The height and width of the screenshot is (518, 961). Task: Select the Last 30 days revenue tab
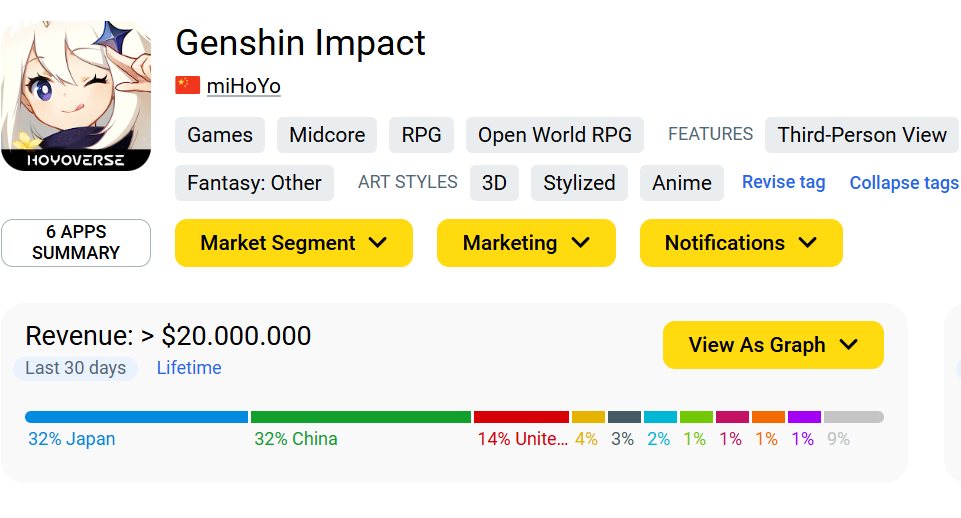pos(76,368)
